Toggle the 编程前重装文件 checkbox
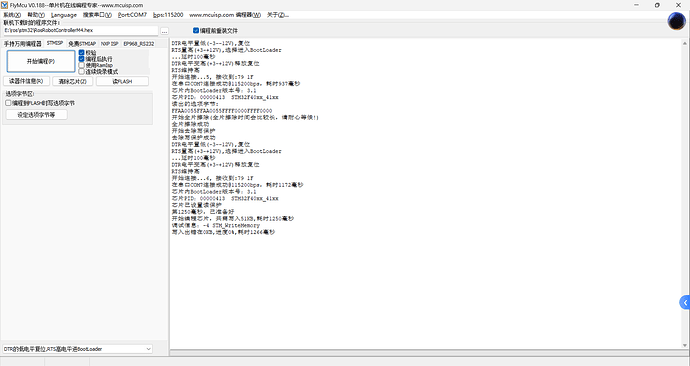This screenshot has width=690, height=366. 196,31
